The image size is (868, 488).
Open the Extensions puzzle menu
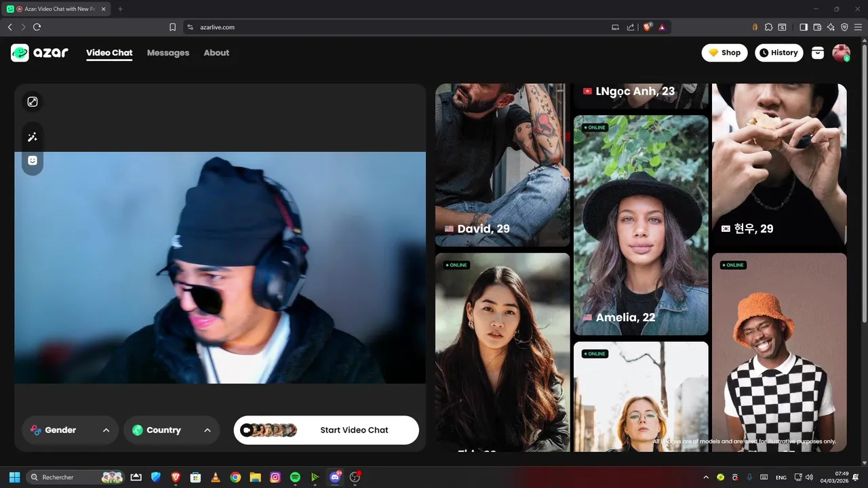tap(768, 27)
